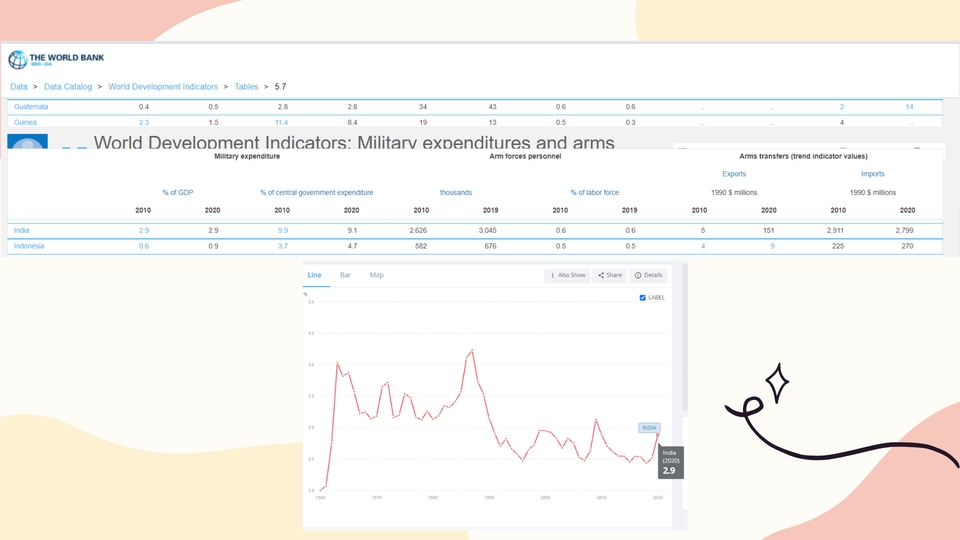
Task: Click India's 2020 arms exports value 151
Action: [x=768, y=231]
